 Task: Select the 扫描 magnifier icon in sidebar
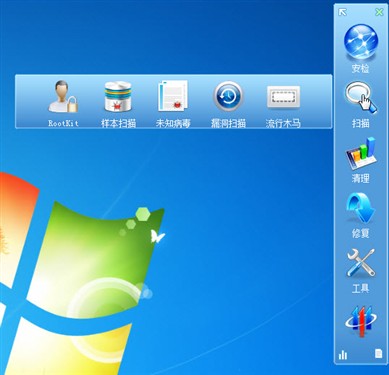(361, 98)
